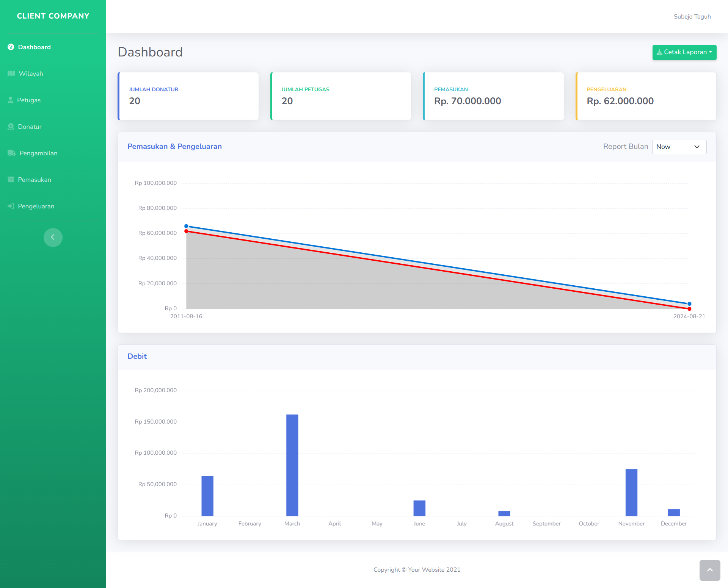Viewport: 728px width, 588px height.
Task: Open the Pengambilan menu item
Action: point(38,153)
